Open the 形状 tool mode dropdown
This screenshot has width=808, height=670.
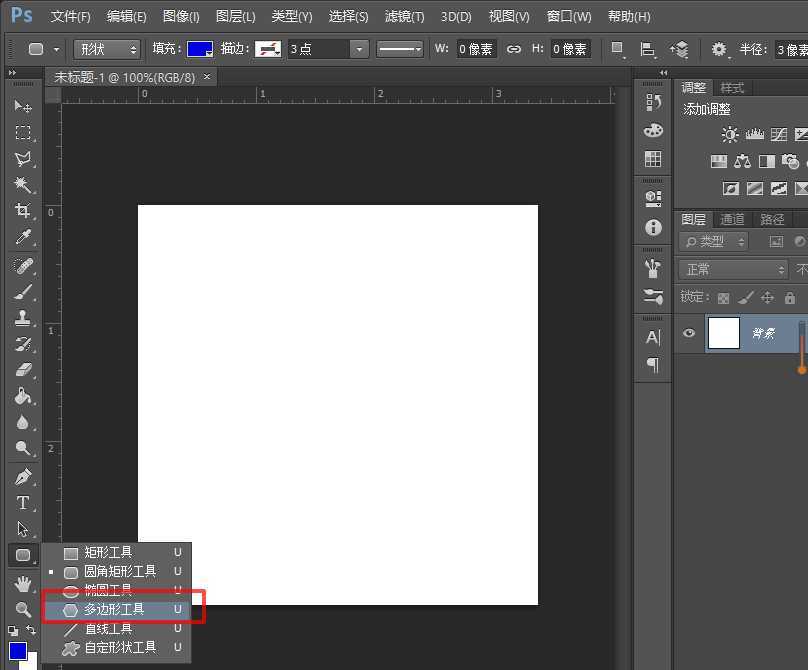(107, 49)
